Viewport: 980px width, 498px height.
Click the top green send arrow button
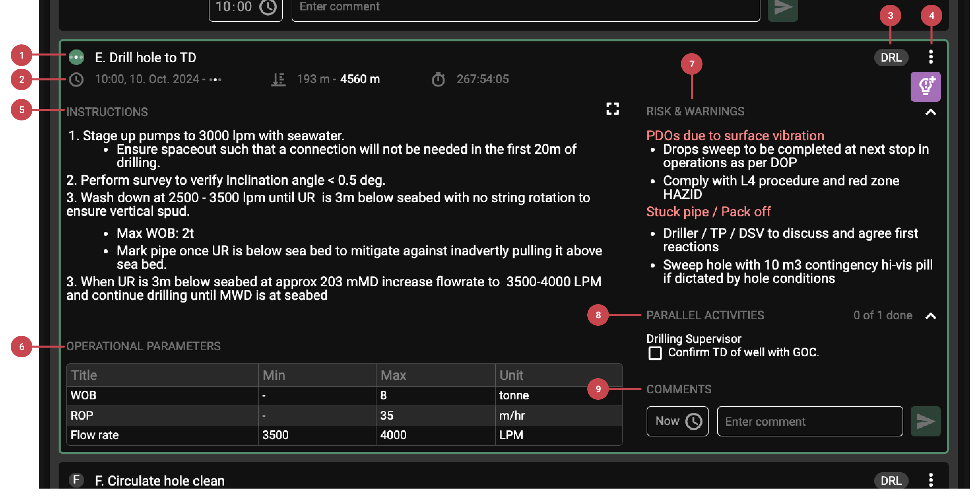tap(783, 8)
